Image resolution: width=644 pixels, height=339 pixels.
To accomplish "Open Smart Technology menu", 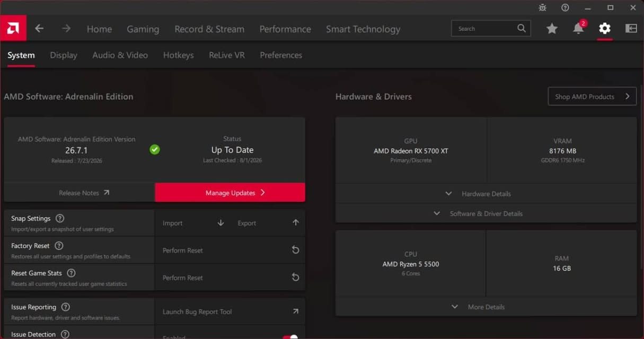I will point(363,29).
